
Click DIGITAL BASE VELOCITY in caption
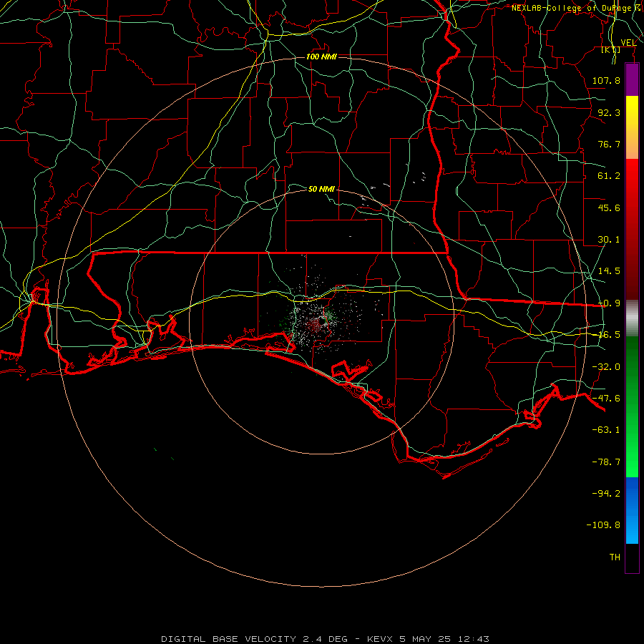point(228,639)
